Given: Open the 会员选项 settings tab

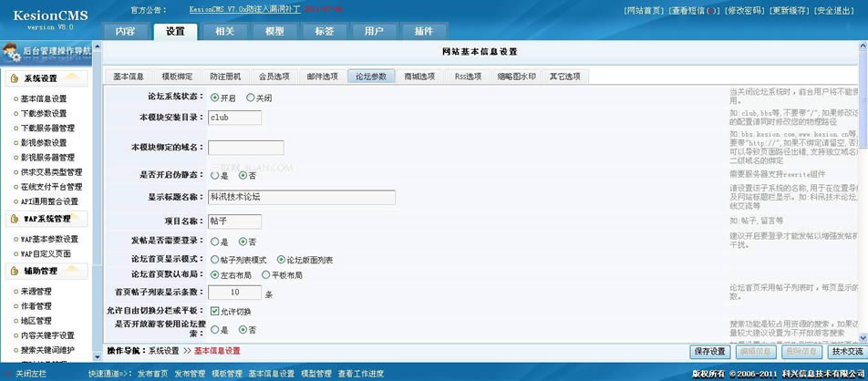Looking at the screenshot, I should (274, 77).
